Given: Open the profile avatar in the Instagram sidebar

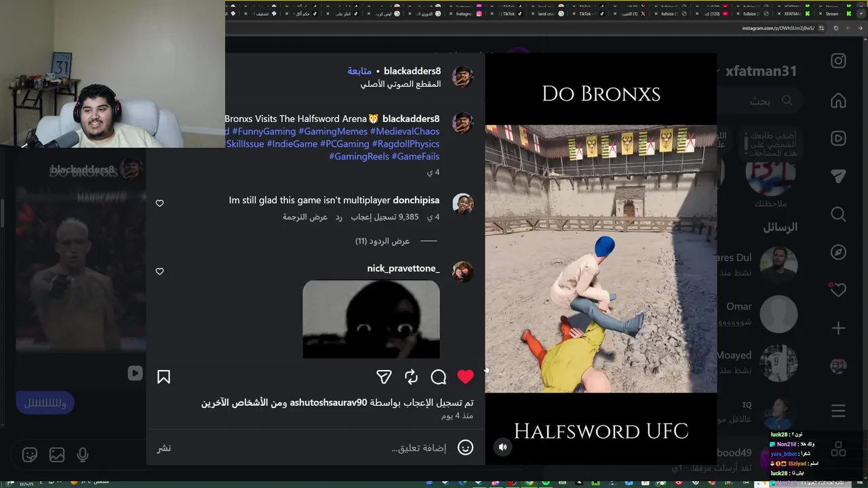Looking at the screenshot, I should click(839, 367).
